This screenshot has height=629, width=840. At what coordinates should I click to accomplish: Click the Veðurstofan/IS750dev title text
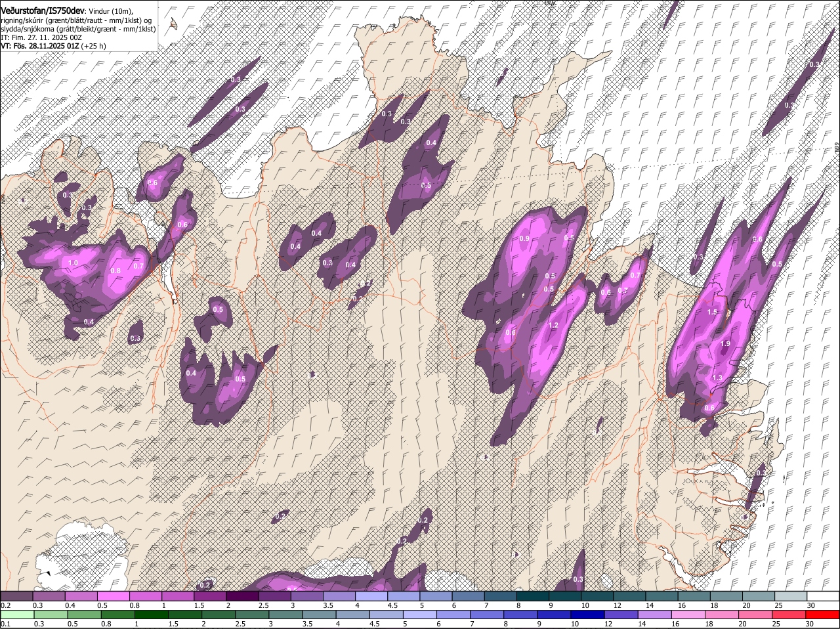click(x=43, y=10)
